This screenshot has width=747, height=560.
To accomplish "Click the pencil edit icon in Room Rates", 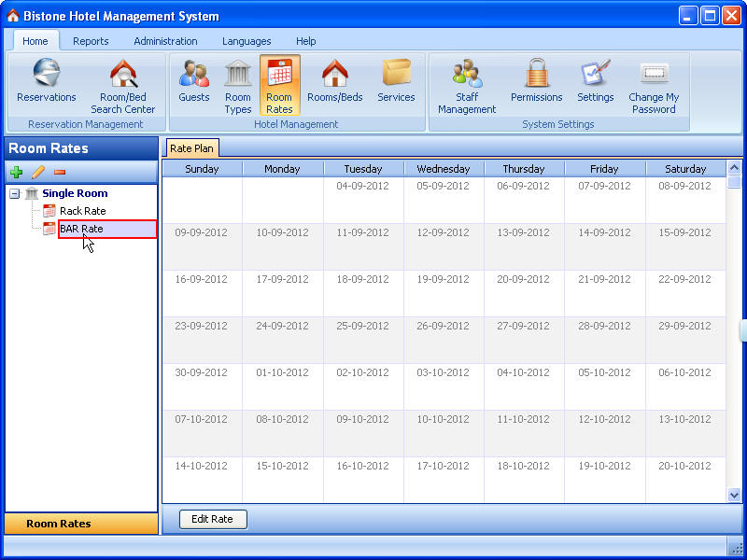I will tap(38, 173).
